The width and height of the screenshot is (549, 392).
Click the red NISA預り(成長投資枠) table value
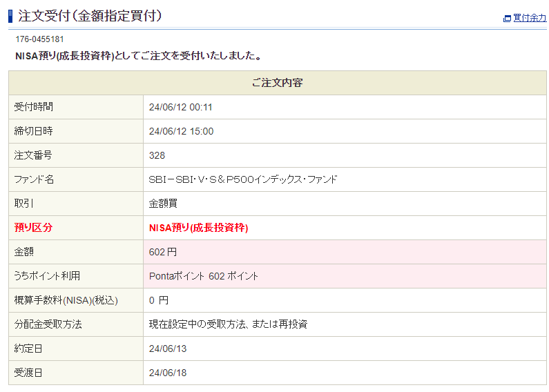coord(198,228)
